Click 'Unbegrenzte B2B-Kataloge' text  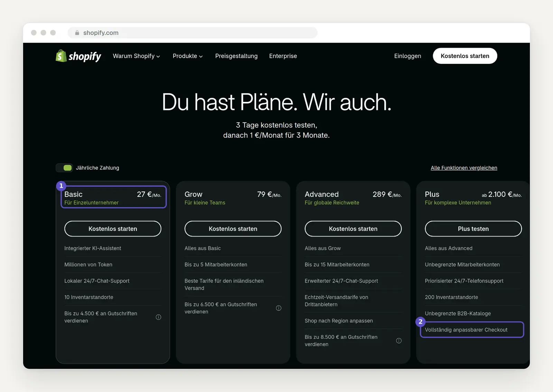coord(458,313)
